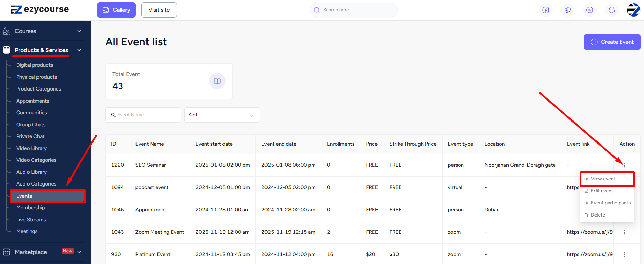Click the Visit site button
The image size is (644, 264).
point(159,10)
